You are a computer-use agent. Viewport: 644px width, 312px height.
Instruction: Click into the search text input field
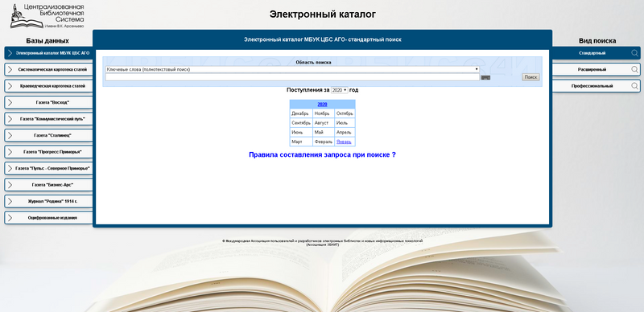[292, 77]
